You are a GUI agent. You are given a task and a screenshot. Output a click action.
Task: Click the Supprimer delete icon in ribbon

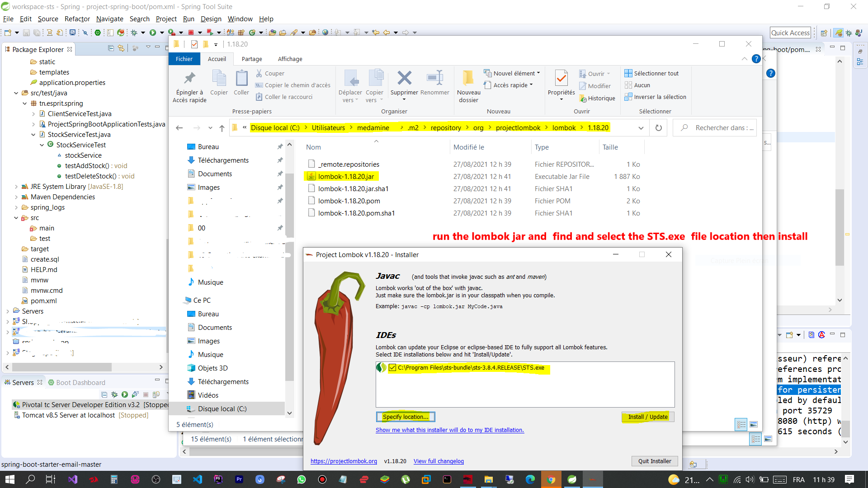404,79
